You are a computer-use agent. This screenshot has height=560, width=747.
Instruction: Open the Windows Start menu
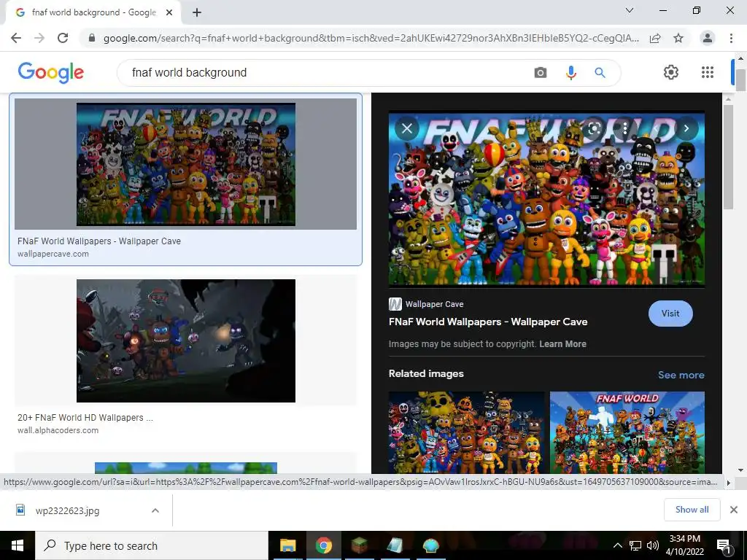(x=18, y=545)
